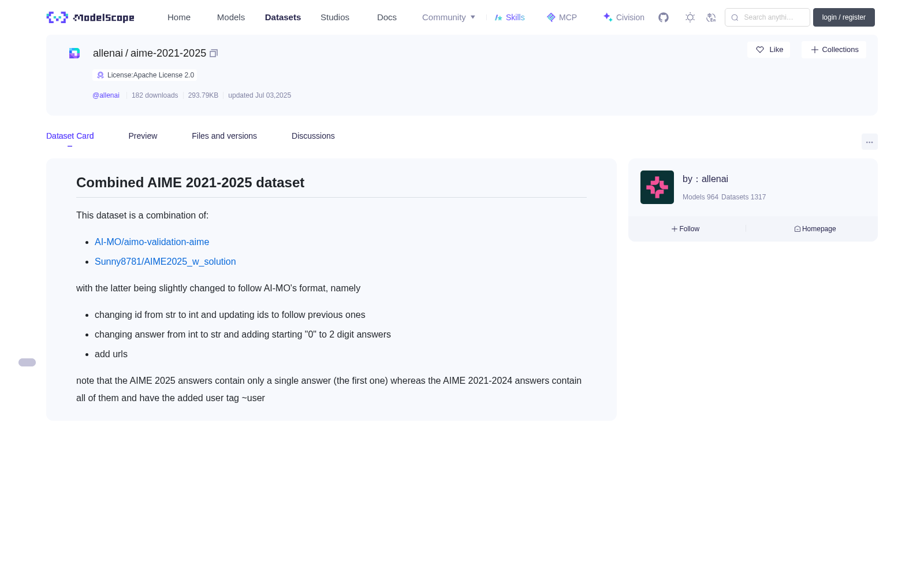
Task: Switch to the Discussions tab
Action: click(x=313, y=136)
